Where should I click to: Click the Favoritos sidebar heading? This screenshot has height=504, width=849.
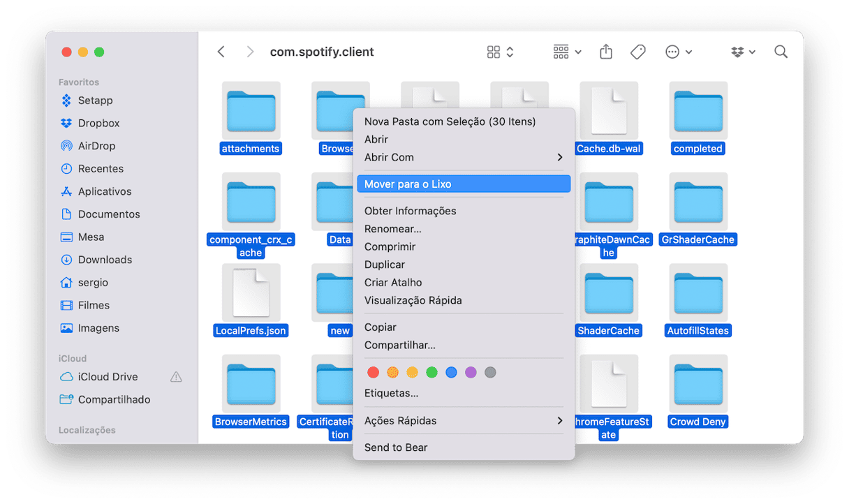(x=79, y=82)
